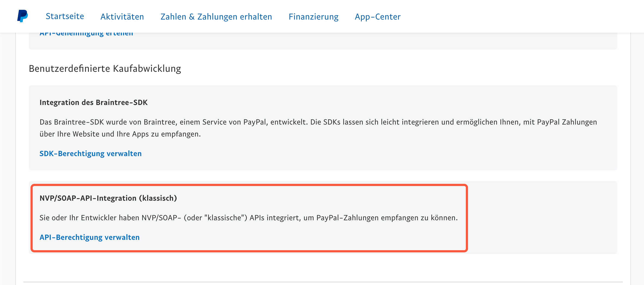Click the PayPal logo icon

pyautogui.click(x=23, y=16)
